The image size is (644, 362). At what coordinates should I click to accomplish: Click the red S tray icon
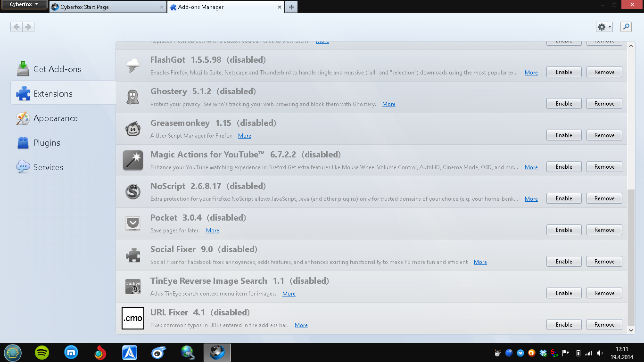tap(554, 353)
